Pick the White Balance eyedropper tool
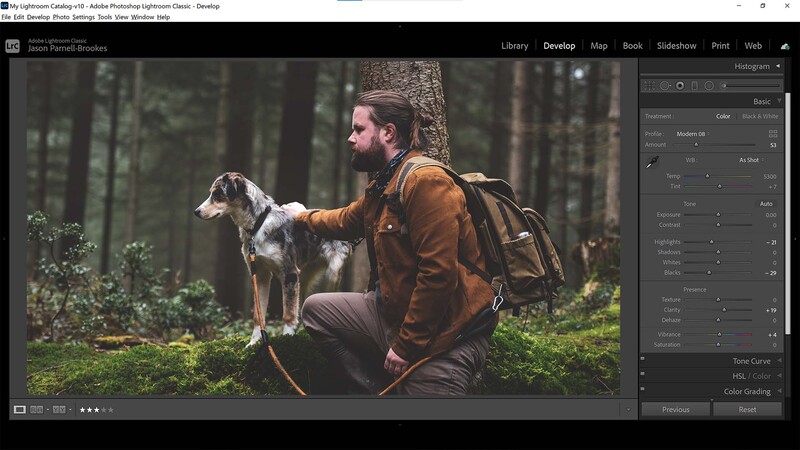The image size is (800, 450). tap(652, 162)
